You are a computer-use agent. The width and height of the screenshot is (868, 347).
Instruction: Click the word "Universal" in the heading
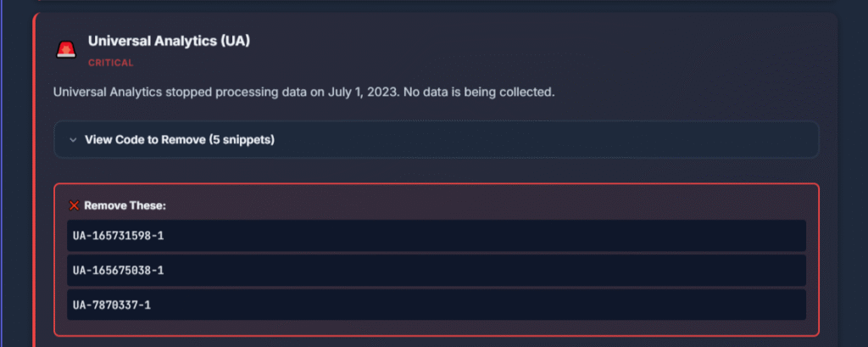(x=116, y=41)
